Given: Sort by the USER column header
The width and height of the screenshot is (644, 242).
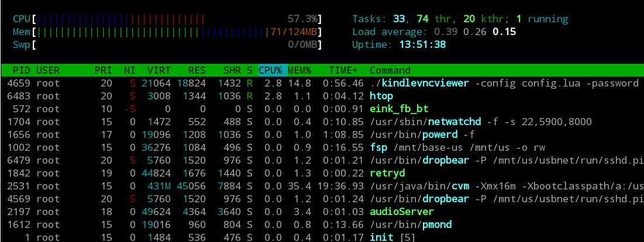Looking at the screenshot, I should tap(48, 71).
